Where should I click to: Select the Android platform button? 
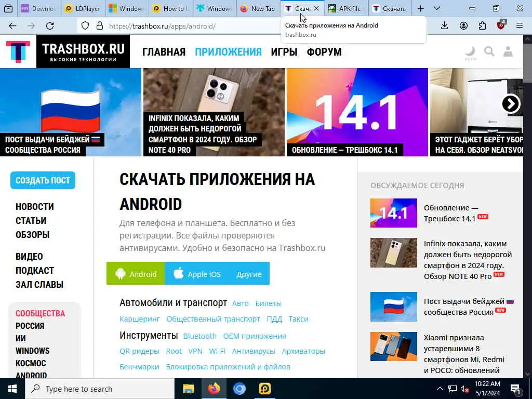point(136,273)
